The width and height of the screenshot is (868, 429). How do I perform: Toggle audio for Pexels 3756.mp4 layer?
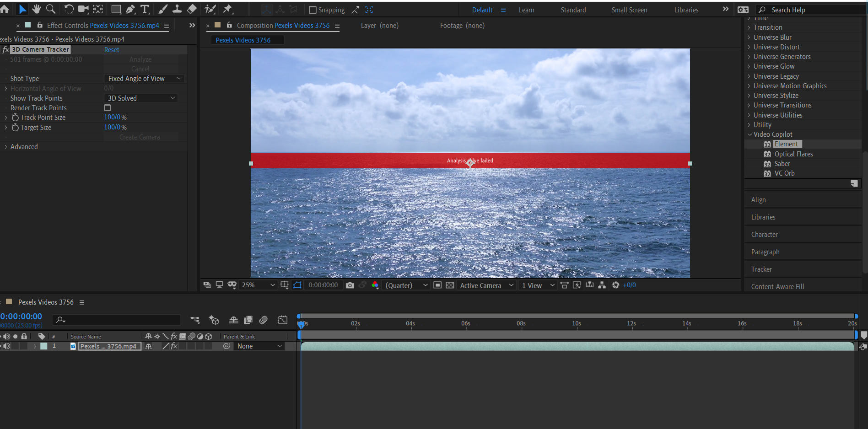click(x=7, y=346)
